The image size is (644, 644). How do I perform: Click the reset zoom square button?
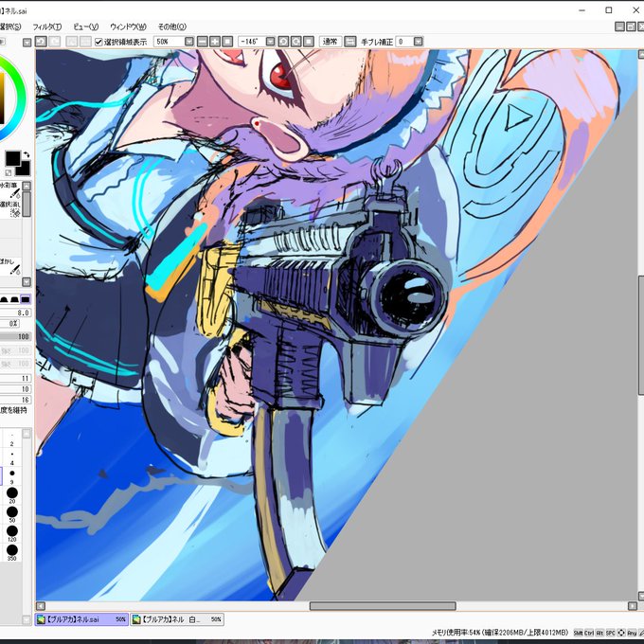tap(227, 42)
